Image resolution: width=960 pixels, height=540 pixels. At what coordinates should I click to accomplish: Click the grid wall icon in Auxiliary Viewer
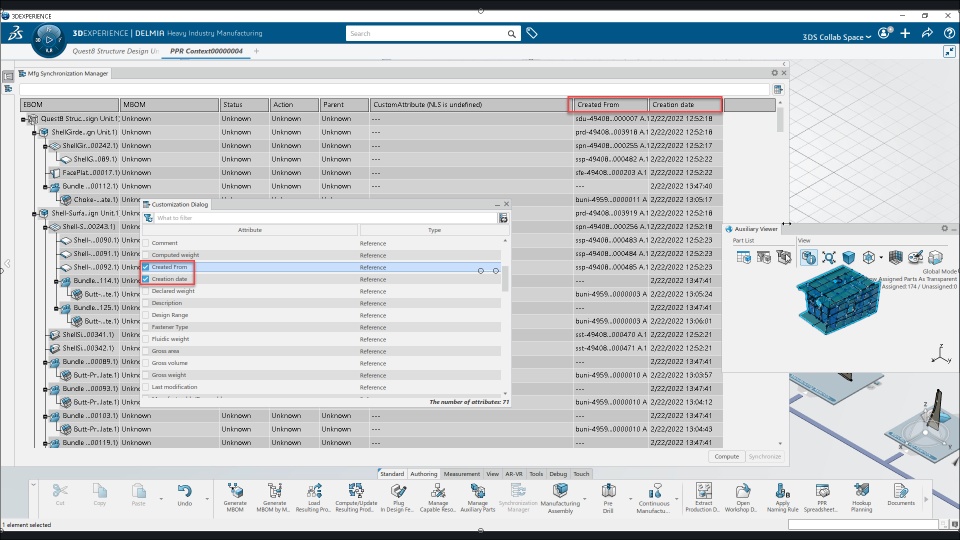pyautogui.click(x=895, y=257)
